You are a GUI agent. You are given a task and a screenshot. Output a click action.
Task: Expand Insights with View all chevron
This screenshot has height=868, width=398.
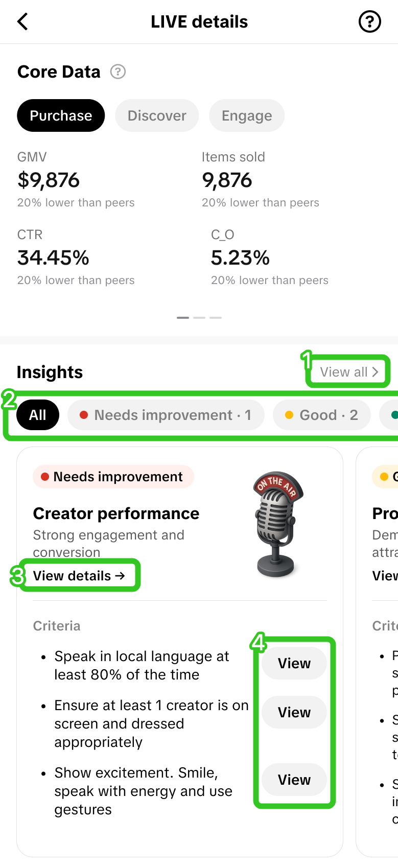click(x=349, y=372)
